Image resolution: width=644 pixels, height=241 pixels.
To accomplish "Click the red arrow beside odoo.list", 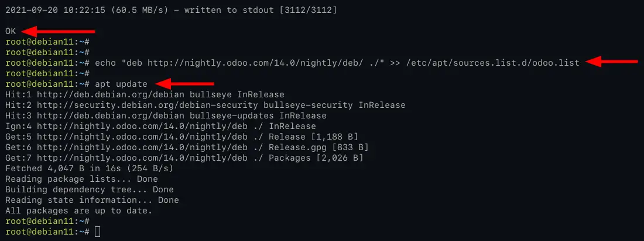I will coord(612,62).
